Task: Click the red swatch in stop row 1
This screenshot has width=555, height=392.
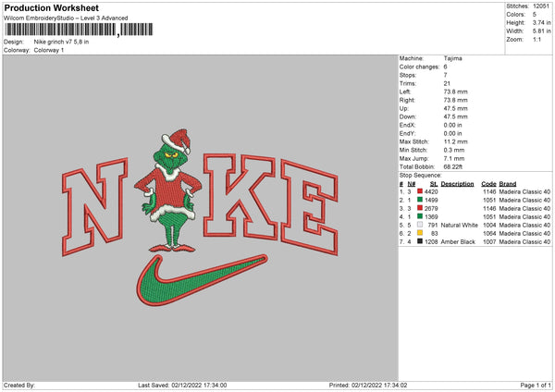Action: [x=420, y=191]
